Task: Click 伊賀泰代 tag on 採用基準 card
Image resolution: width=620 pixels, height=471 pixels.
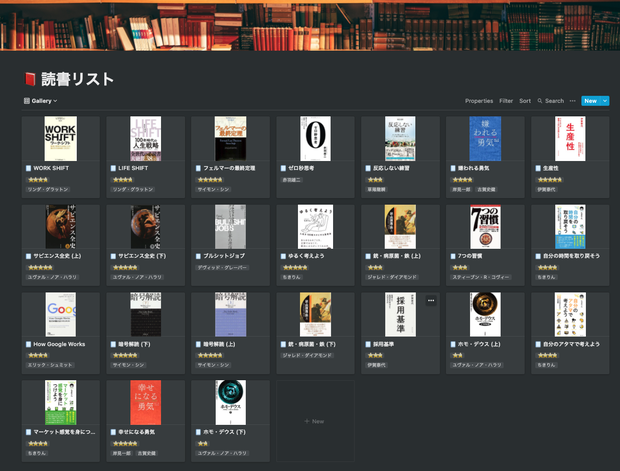Action: click(376, 365)
